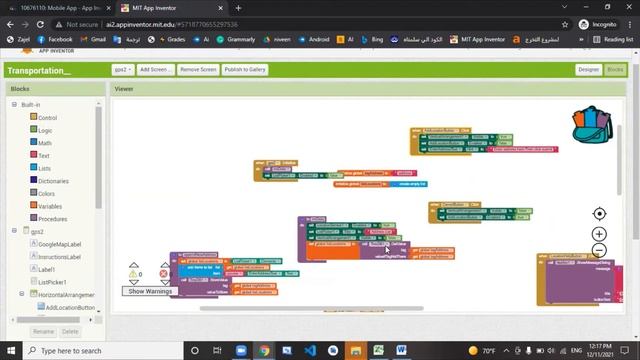
Task: Click the browser address bar URL
Action: click(172, 24)
